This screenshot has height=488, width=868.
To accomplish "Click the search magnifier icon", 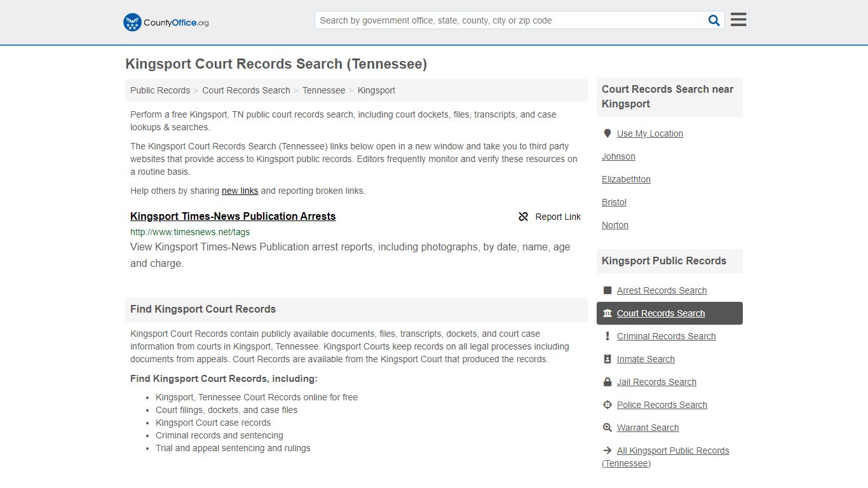I will 714,20.
